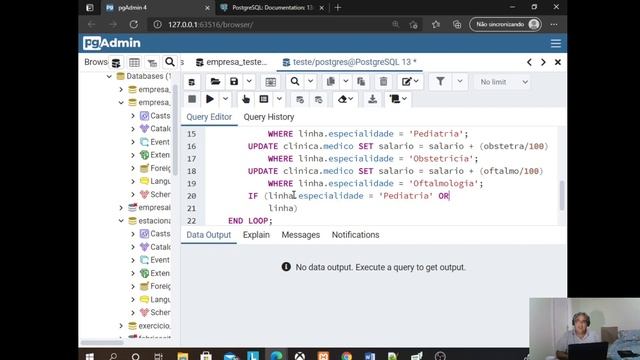
Task: Click the connection status icon in query toolbar
Action: (192, 82)
